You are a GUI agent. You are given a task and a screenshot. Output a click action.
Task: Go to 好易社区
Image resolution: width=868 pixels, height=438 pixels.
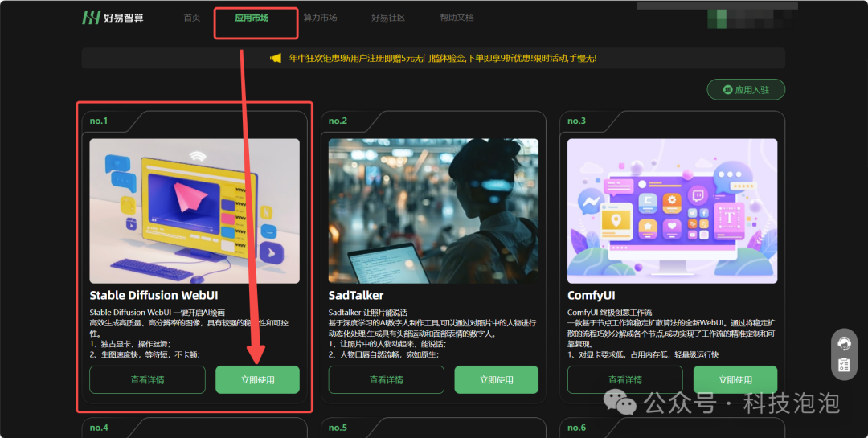coord(388,18)
